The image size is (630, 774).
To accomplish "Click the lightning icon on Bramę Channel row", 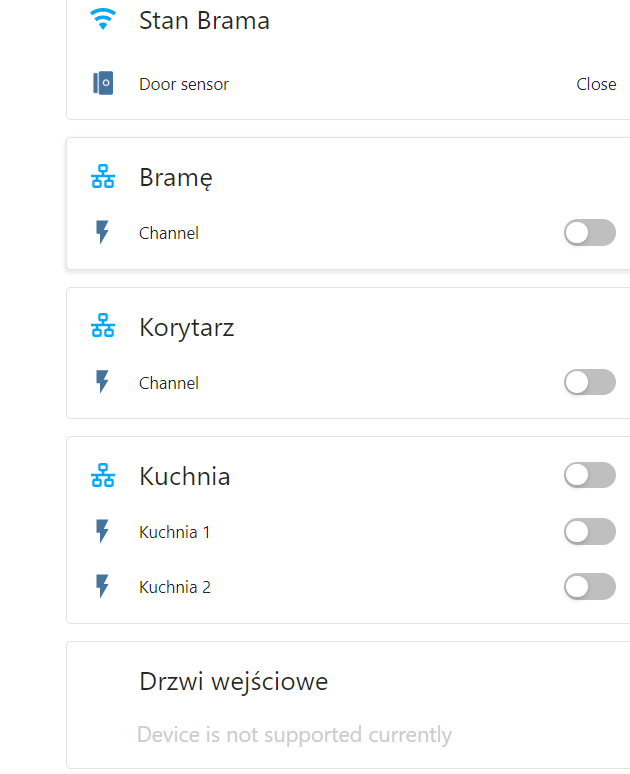I will tap(102, 232).
